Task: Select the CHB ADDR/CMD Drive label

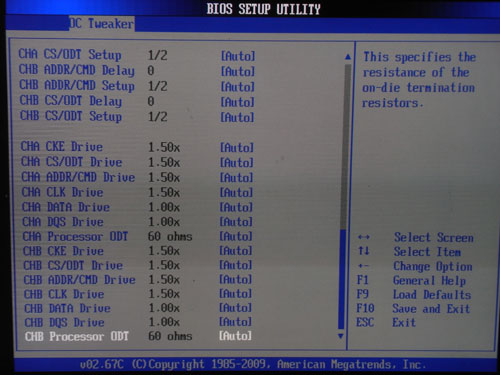Action: point(79,280)
